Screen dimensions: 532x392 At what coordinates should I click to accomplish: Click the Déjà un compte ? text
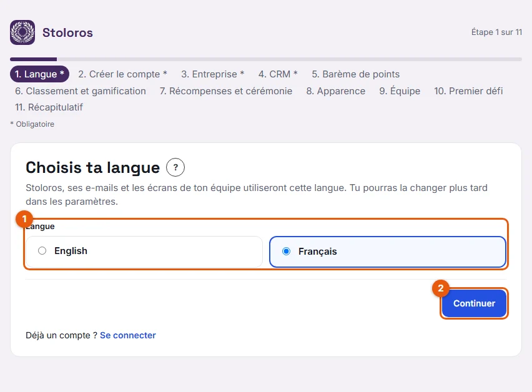pos(61,335)
